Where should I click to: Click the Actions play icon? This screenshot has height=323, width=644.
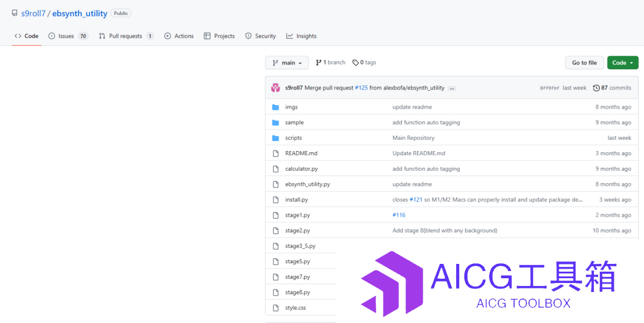click(168, 36)
